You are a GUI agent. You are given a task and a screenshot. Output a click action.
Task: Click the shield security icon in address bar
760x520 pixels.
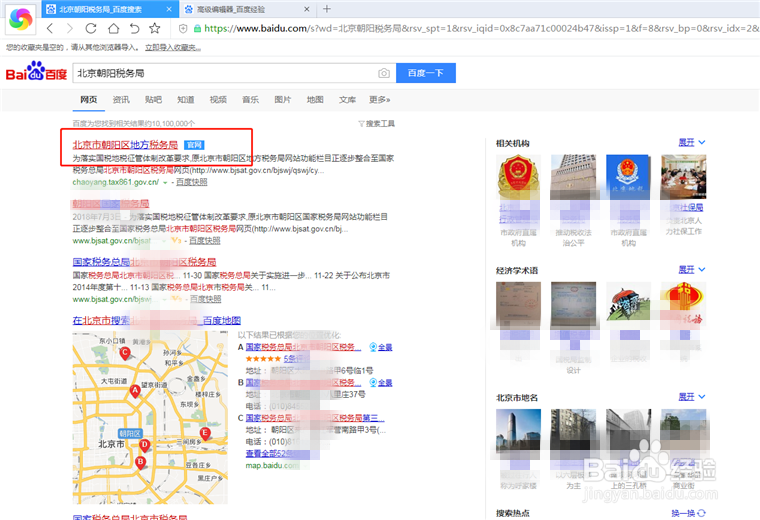[x=183, y=29]
